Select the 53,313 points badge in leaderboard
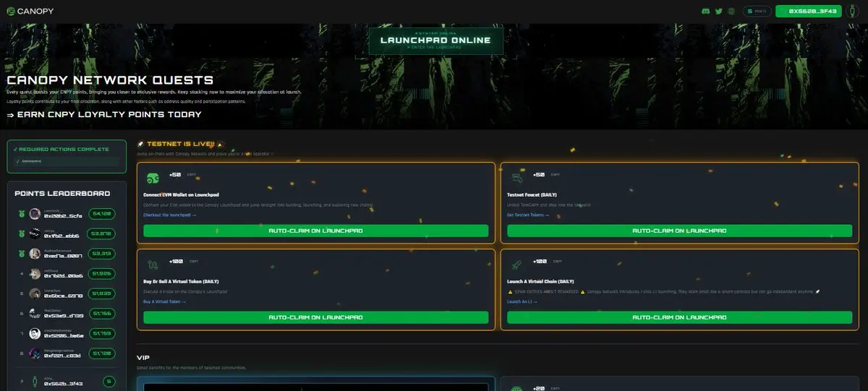The image size is (868, 391). tap(101, 254)
